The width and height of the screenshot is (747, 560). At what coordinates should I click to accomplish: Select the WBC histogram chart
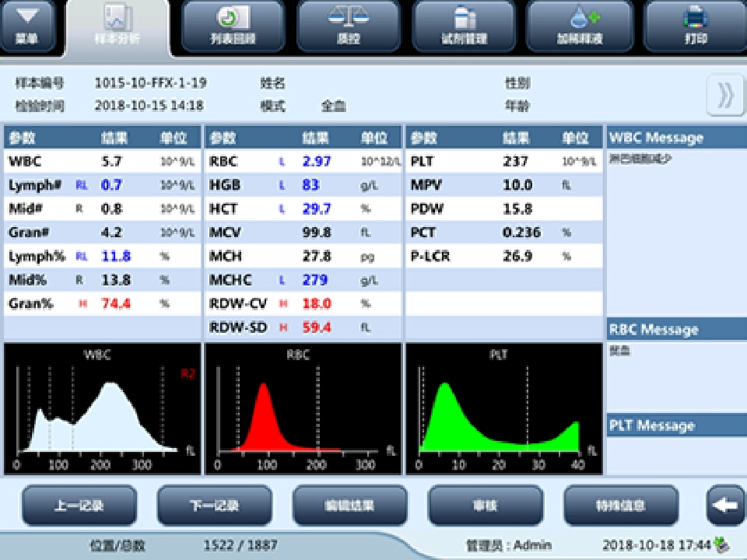tap(100, 409)
